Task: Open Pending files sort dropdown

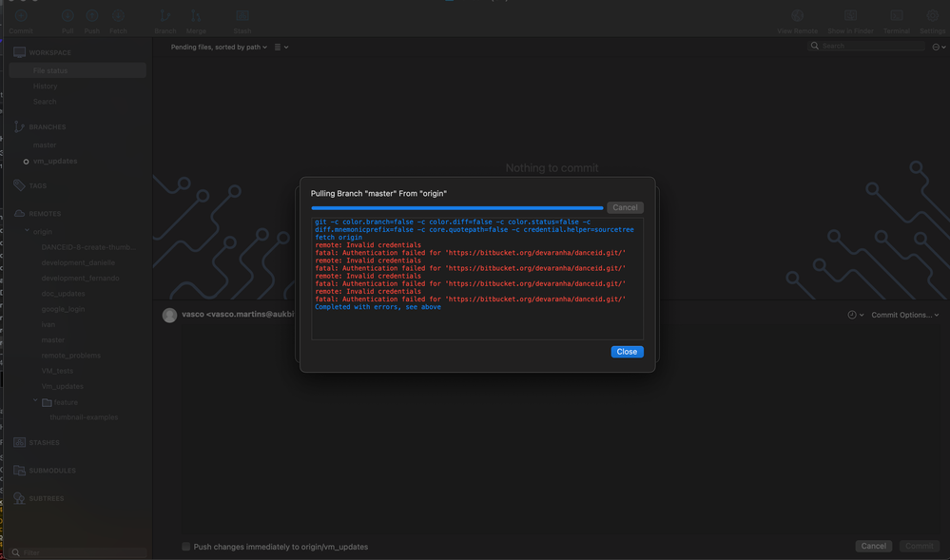Action: (219, 47)
